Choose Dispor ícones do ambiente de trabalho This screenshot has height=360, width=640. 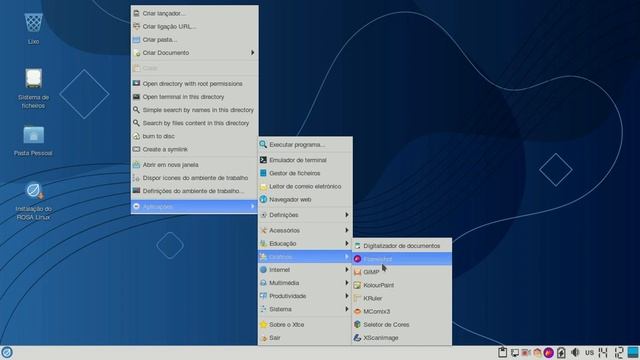tap(195, 178)
